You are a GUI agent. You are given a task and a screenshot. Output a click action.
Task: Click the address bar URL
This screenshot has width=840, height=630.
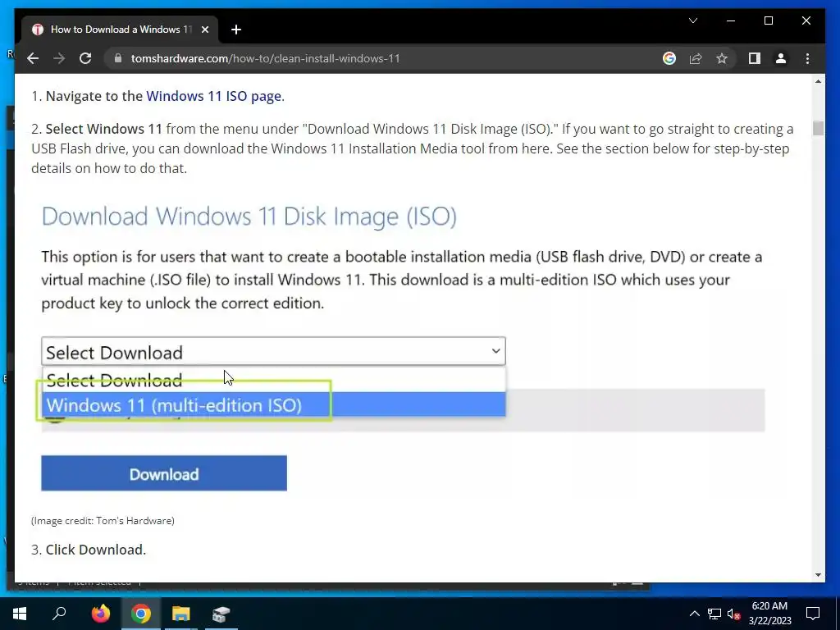click(x=265, y=58)
